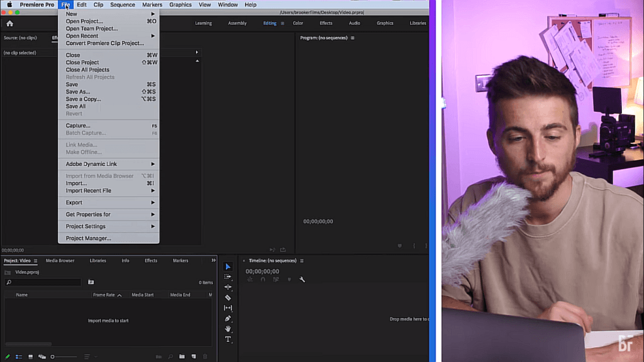Select the Selection tool arrow
Image resolution: width=644 pixels, height=362 pixels.
tap(228, 266)
